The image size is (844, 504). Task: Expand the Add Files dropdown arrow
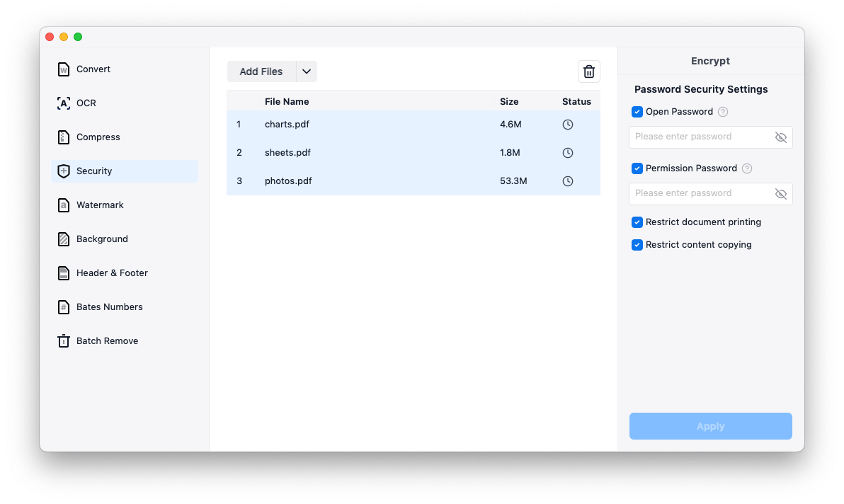[306, 71]
